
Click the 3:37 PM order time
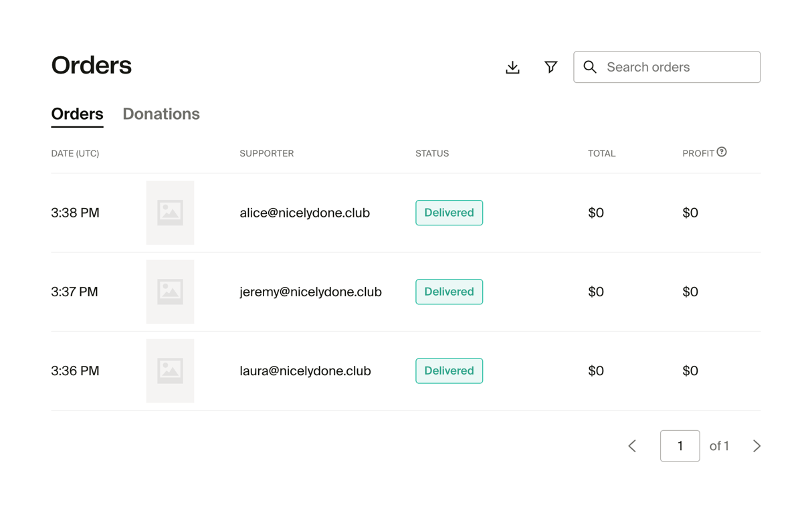click(74, 292)
